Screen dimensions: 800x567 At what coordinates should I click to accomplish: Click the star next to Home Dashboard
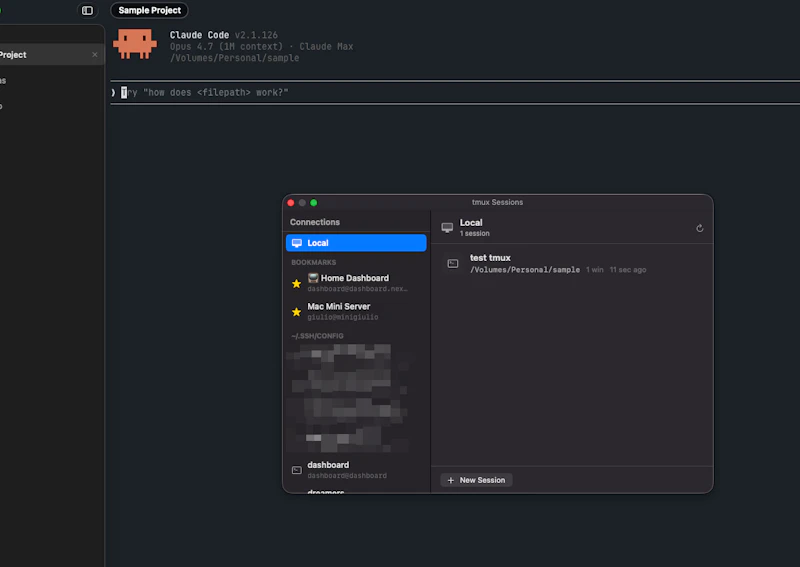coord(296,284)
